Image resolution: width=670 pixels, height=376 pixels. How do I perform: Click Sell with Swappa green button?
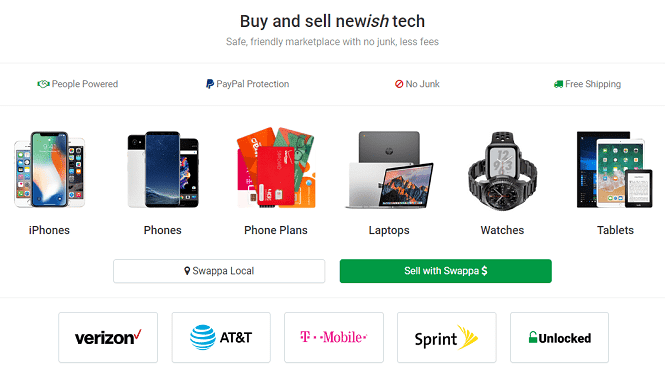(x=446, y=271)
